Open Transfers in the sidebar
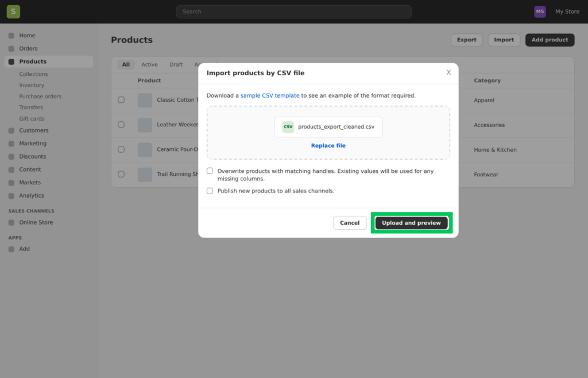 (31, 107)
